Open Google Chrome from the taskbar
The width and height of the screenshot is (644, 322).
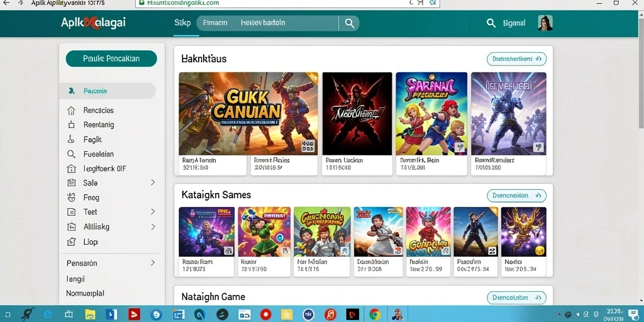coord(375,314)
